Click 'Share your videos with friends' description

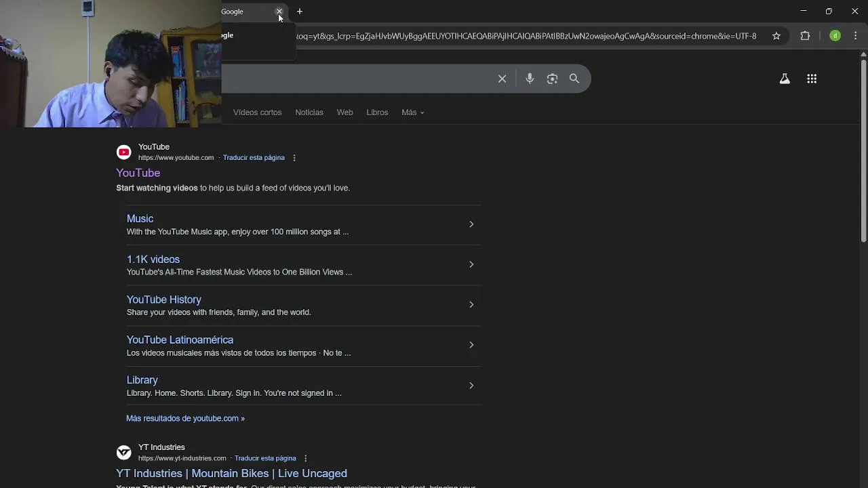coord(218,312)
